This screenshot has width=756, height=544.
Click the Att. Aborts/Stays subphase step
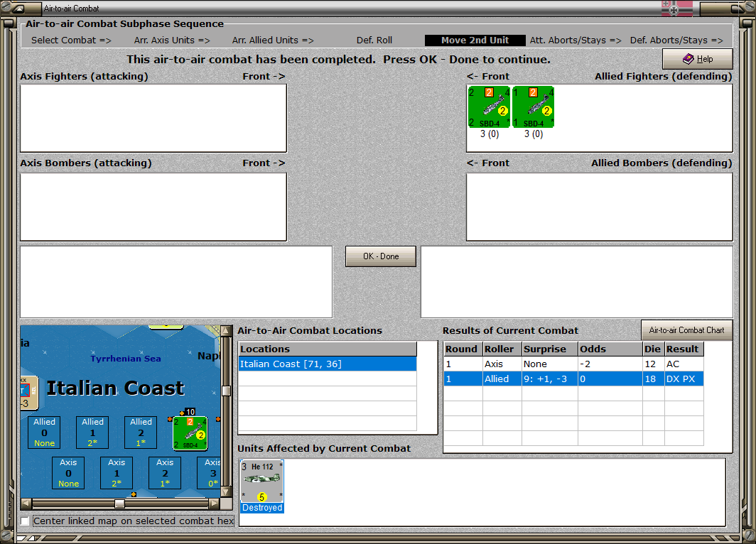576,40
